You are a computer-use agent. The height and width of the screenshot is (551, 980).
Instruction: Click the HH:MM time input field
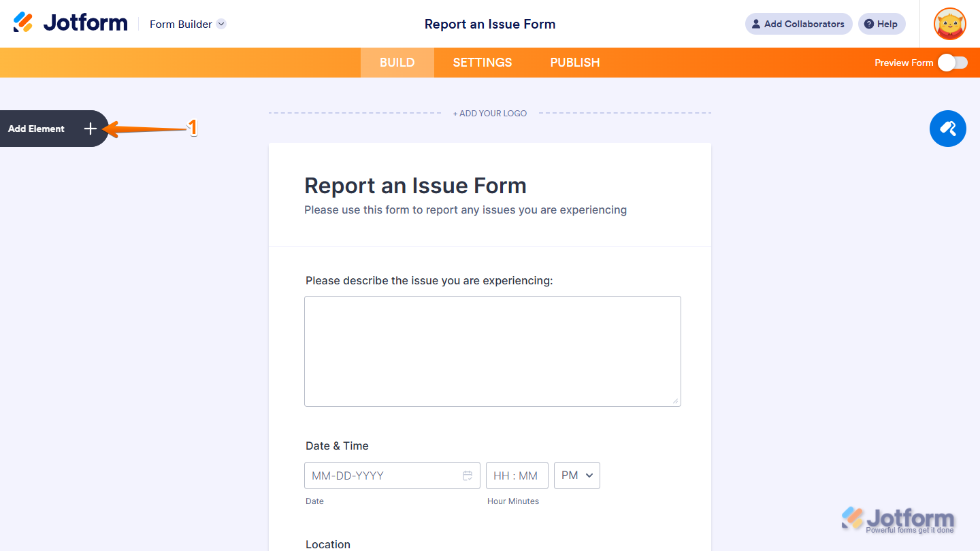[517, 475]
